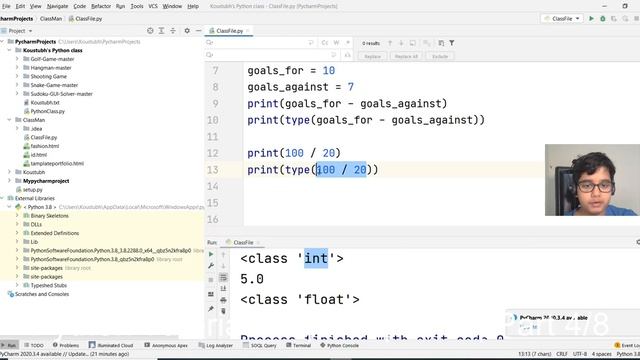Expand the Golf-Game-master folder

(x=17, y=59)
